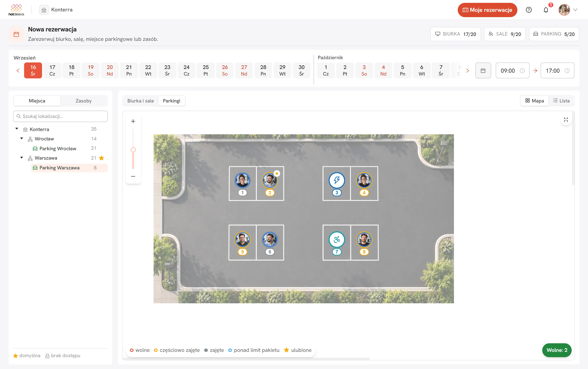The width and height of the screenshot is (588, 369).
Task: Switch to Zasoby tab
Action: coord(84,101)
